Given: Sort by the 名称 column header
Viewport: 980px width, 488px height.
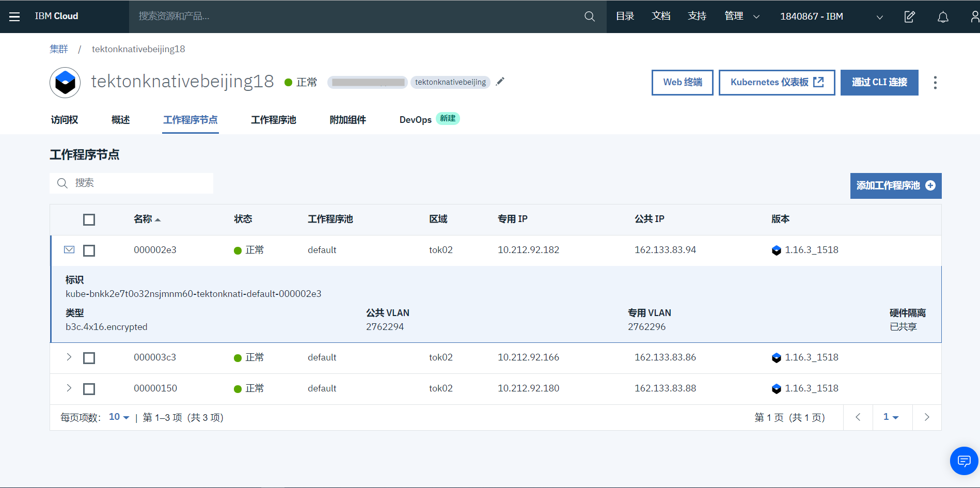Looking at the screenshot, I should (x=147, y=219).
